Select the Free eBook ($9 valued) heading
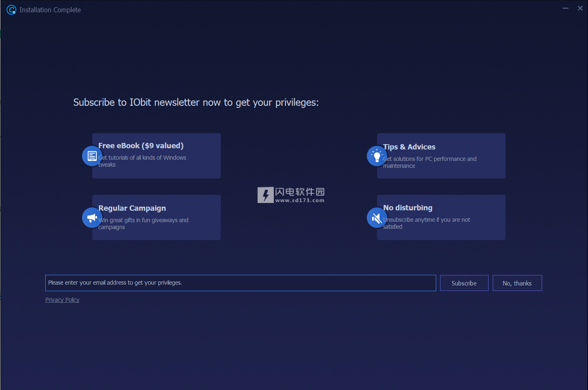The width and height of the screenshot is (588, 390). [141, 146]
